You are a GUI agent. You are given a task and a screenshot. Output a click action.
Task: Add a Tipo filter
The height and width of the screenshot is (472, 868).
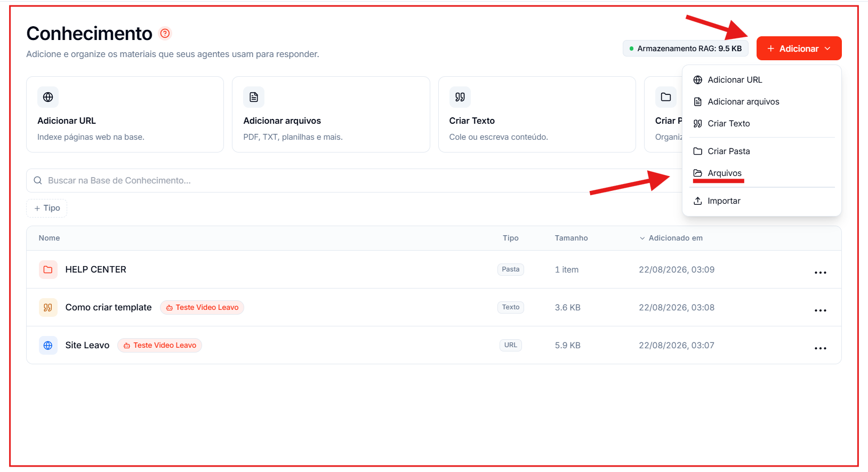(x=47, y=208)
